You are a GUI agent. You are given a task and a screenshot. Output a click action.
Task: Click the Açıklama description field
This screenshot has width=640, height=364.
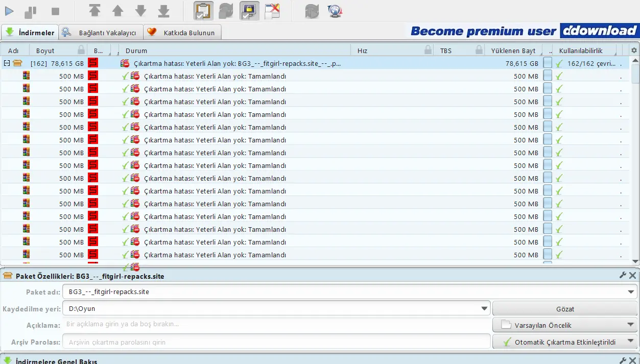point(276,324)
